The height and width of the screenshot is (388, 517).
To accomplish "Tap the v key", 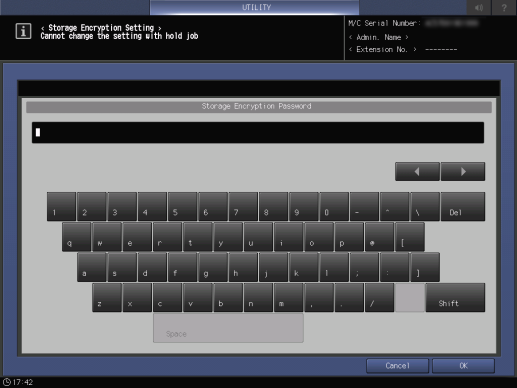I will tap(198, 298).
